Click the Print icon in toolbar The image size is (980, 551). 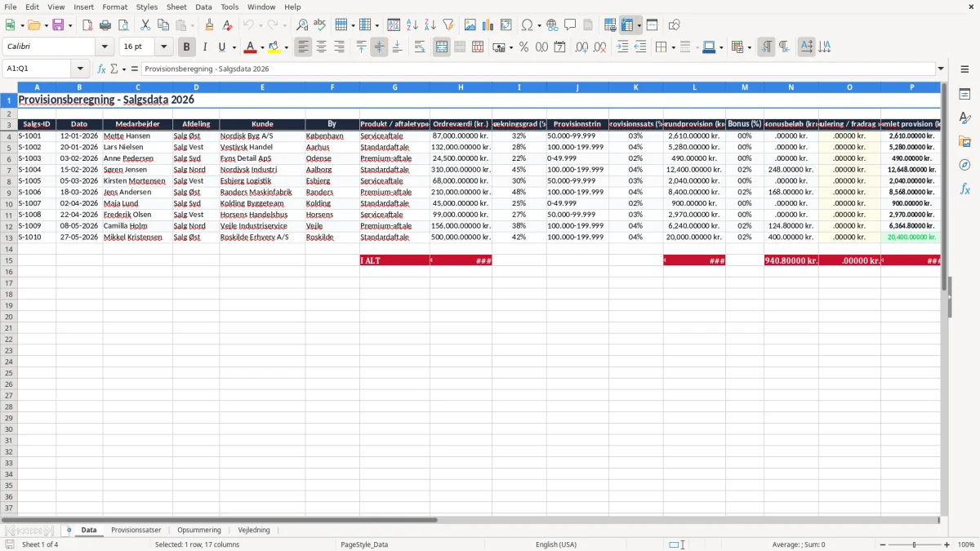point(105,25)
